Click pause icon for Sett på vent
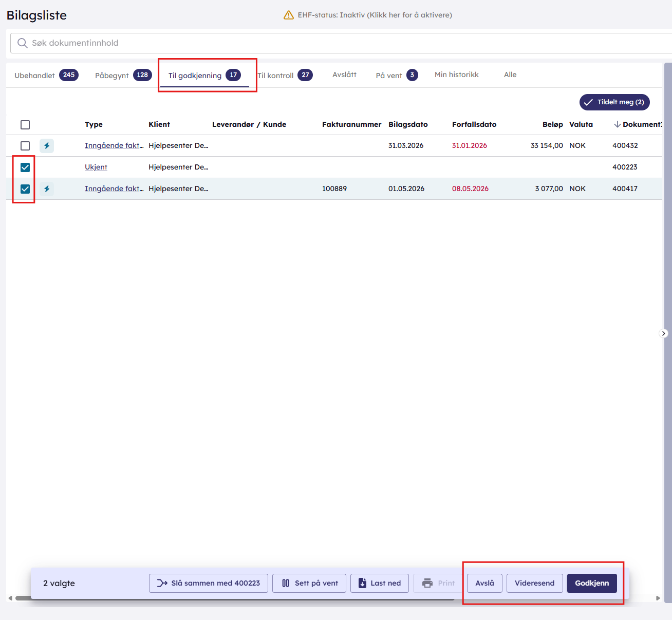The width and height of the screenshot is (672, 620). pos(286,583)
